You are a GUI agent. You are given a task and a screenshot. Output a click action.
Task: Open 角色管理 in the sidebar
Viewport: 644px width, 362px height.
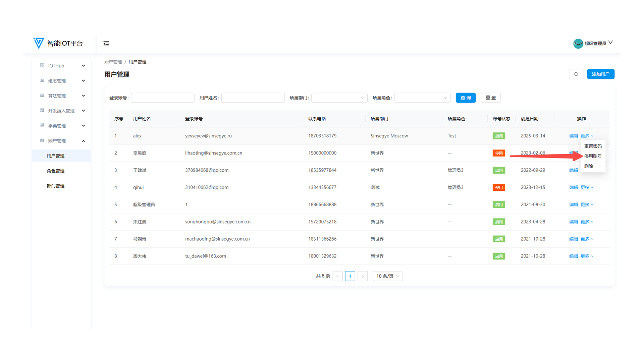(56, 171)
